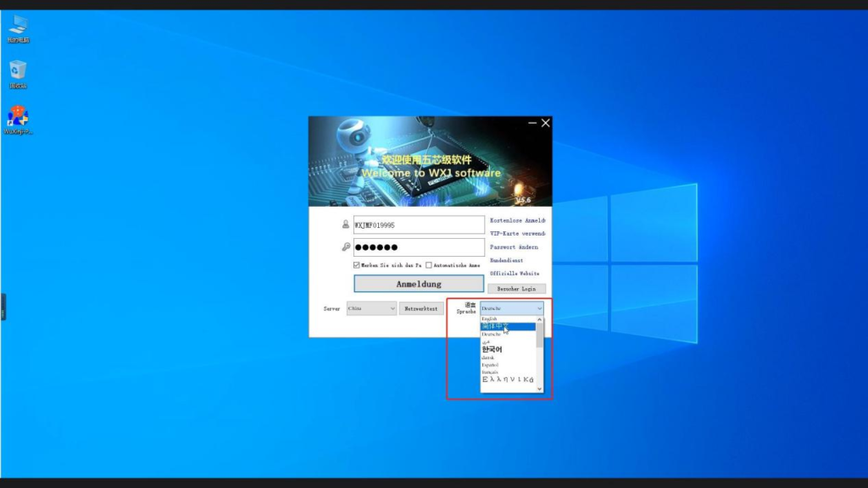Select the Recycle Bin desktop icon

18,75
